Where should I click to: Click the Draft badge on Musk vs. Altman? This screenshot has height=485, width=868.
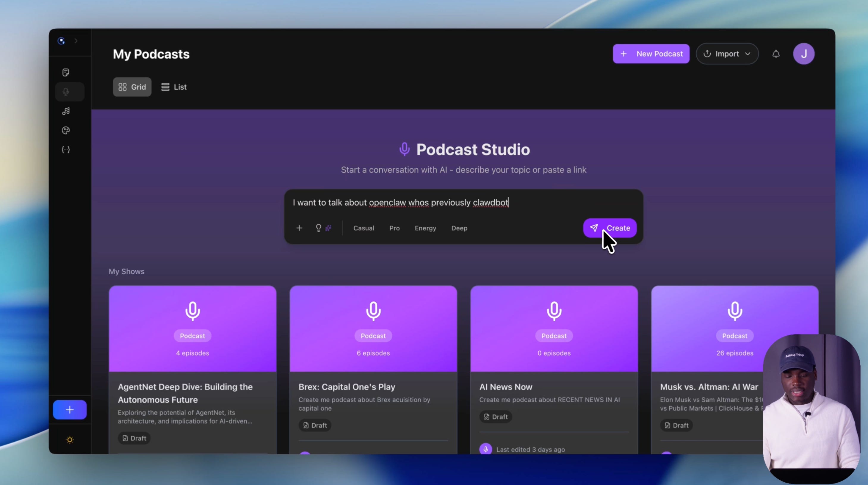(676, 425)
